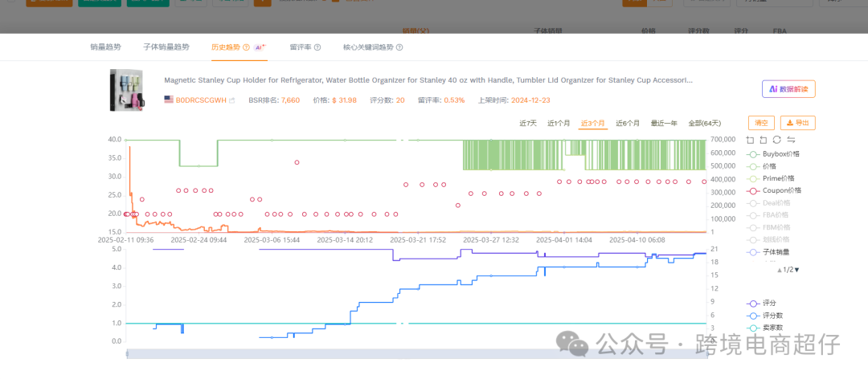Viewport: 868px width, 379px height.
Task: Switch to the 销量趋势 tab
Action: point(106,47)
